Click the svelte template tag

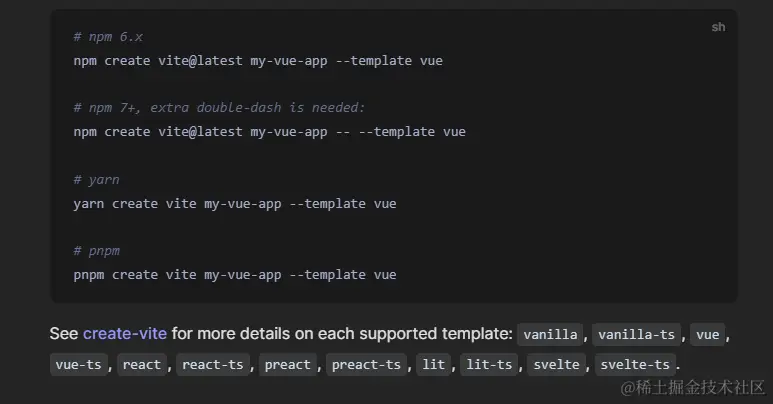[555, 365]
